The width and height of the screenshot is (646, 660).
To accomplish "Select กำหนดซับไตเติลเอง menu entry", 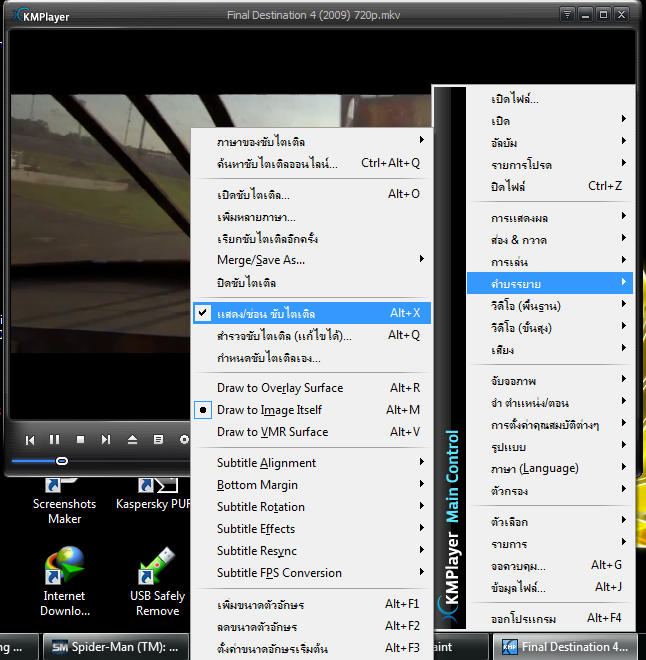I will tap(312, 358).
